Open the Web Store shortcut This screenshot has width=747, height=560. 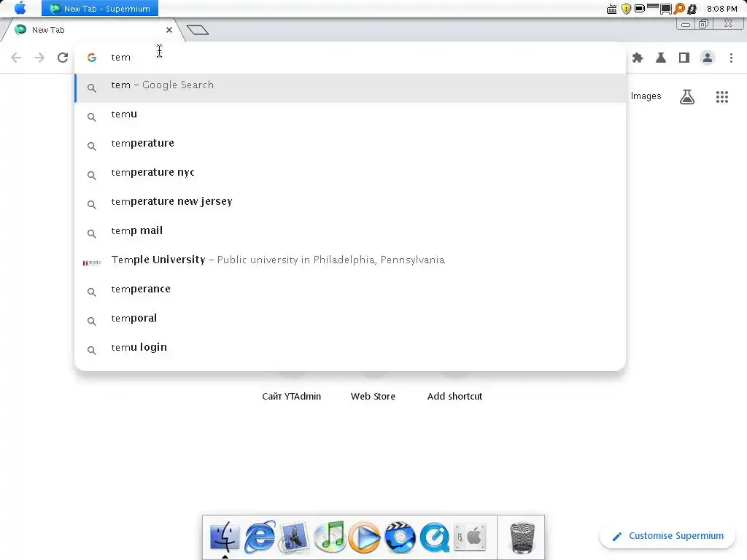click(x=373, y=396)
